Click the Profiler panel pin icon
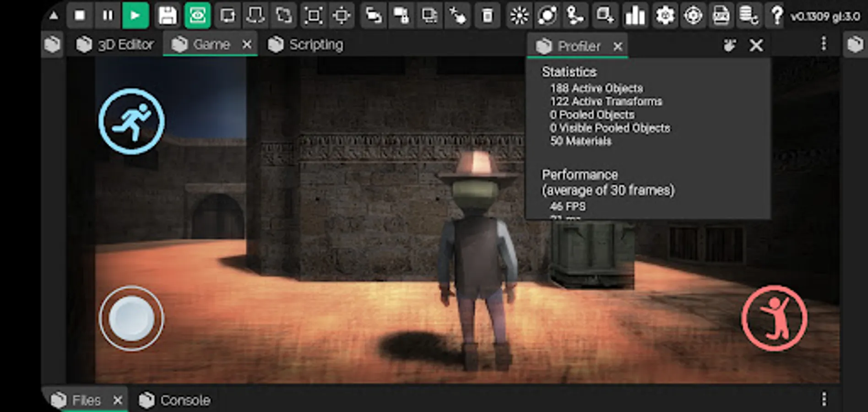The image size is (868, 412). coord(730,45)
